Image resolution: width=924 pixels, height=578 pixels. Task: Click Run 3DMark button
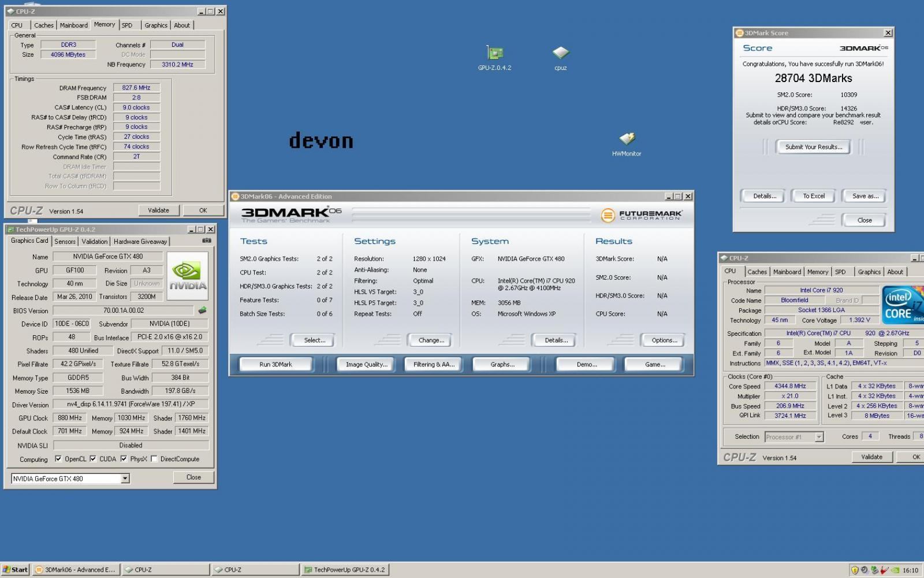coord(275,365)
